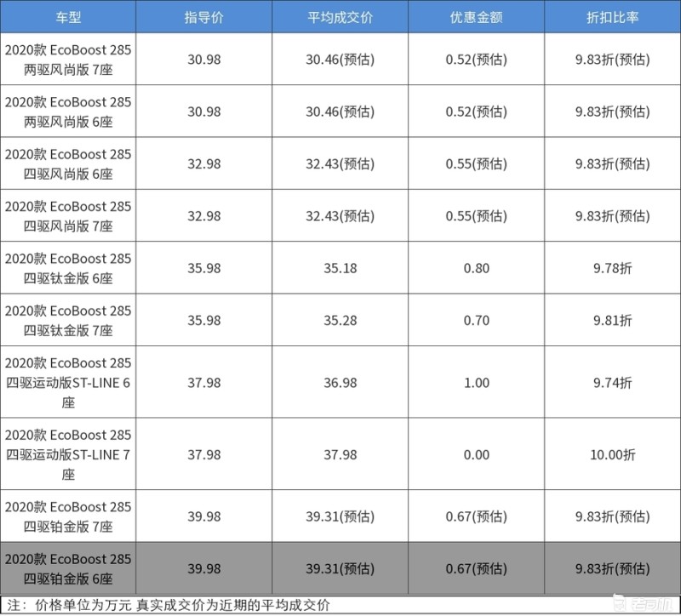Click 9.83折(预估) in the 四驱铂金版 6座 row

613,568
